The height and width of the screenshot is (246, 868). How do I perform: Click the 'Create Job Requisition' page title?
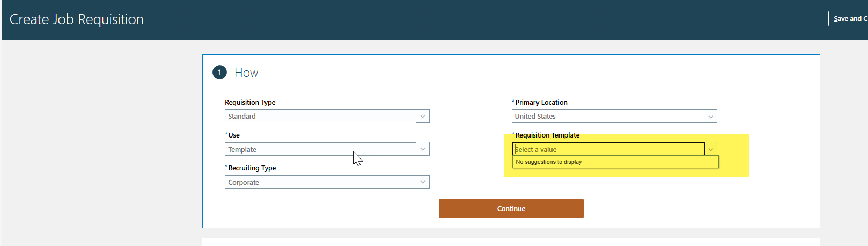(77, 19)
